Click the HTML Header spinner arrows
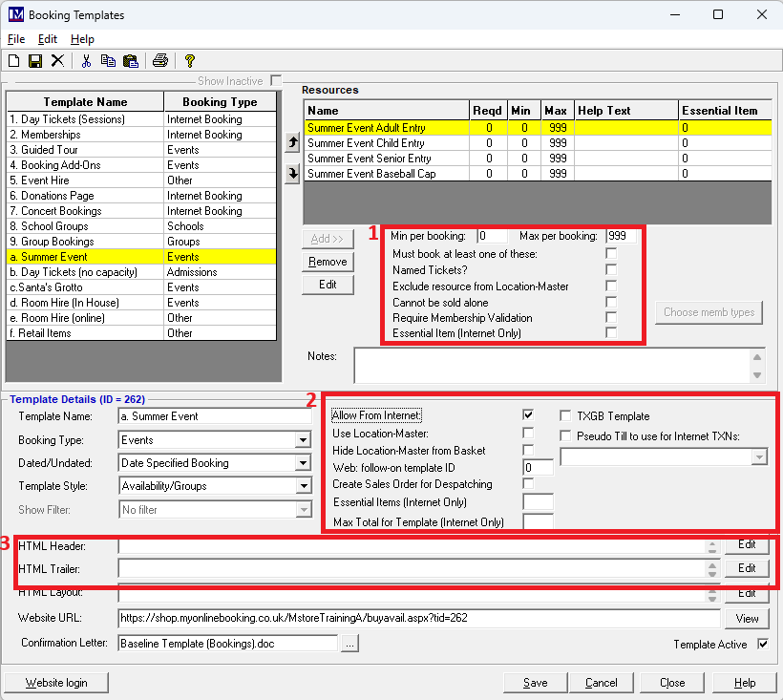The height and width of the screenshot is (700, 783). click(x=712, y=546)
